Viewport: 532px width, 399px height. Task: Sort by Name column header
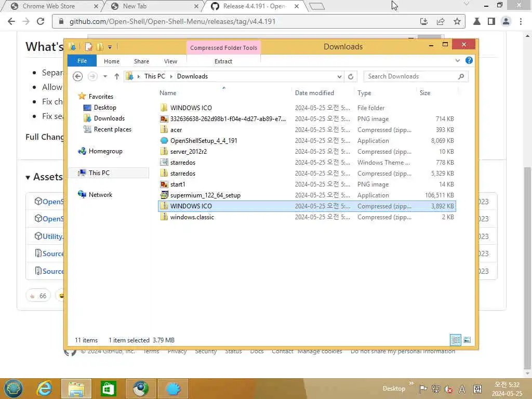coord(168,92)
